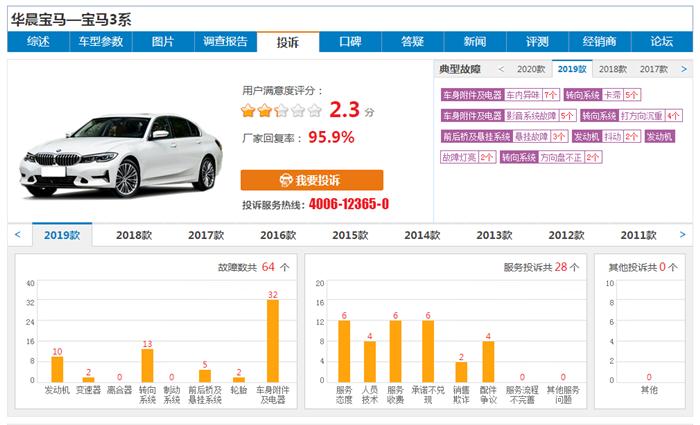Select 2015款 model year

[x=350, y=235]
